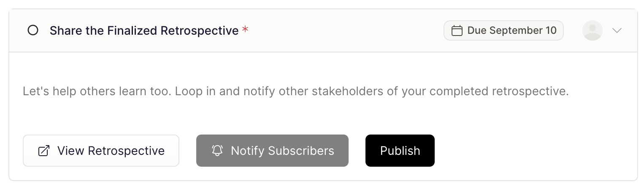Open View Retrospective button
The height and width of the screenshot is (187, 644).
click(101, 151)
